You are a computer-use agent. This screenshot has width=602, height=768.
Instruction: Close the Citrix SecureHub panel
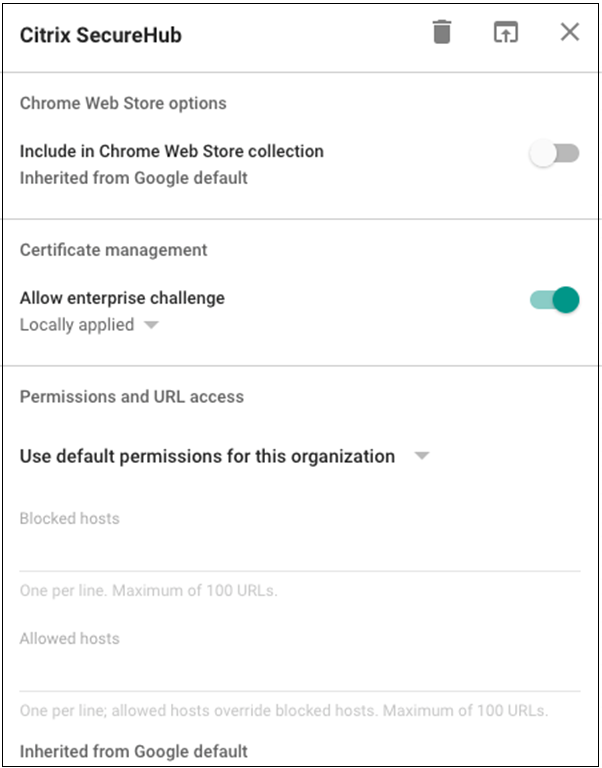[570, 33]
